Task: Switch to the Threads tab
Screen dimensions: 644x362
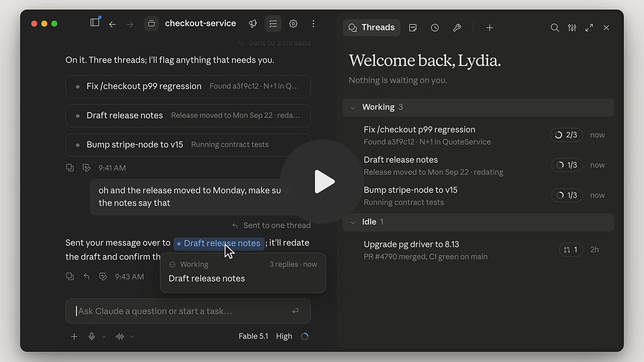Action: point(371,28)
